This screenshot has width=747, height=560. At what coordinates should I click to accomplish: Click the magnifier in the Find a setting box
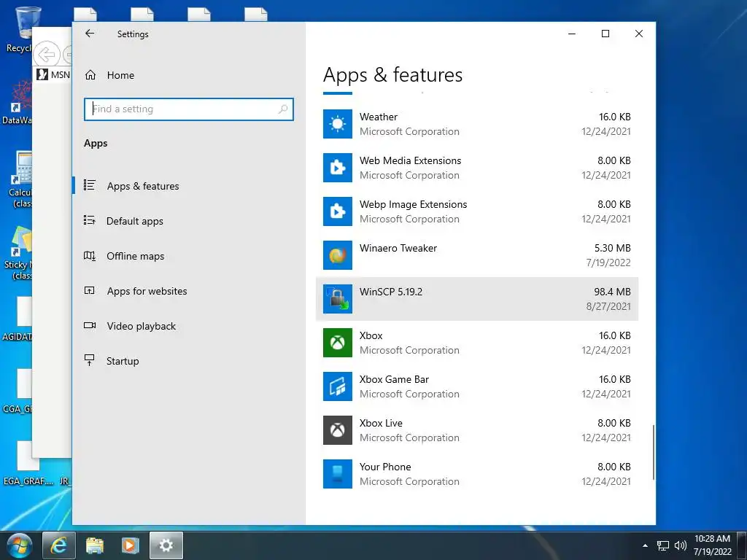pyautogui.click(x=283, y=109)
